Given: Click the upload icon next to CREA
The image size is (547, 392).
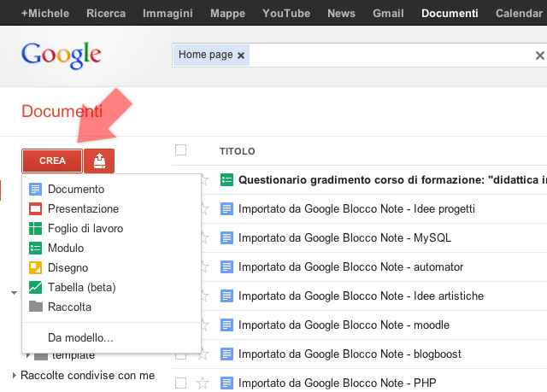Looking at the screenshot, I should pyautogui.click(x=99, y=161).
